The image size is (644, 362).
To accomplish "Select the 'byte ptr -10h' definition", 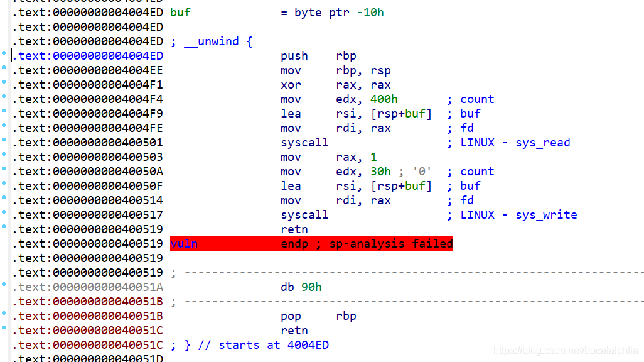I will pos(339,13).
